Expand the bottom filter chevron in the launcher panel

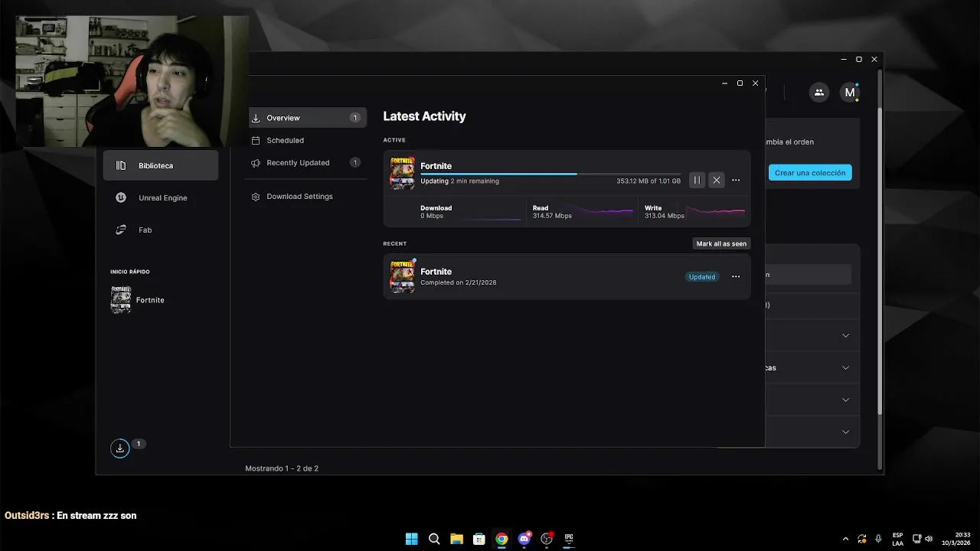click(x=845, y=432)
